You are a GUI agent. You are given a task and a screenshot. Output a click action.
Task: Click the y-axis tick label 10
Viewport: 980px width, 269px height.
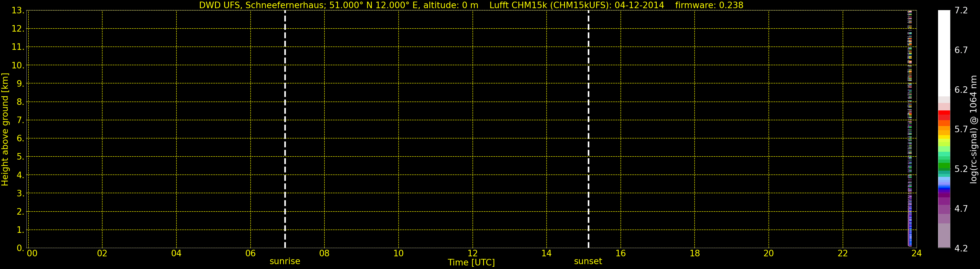coord(18,65)
